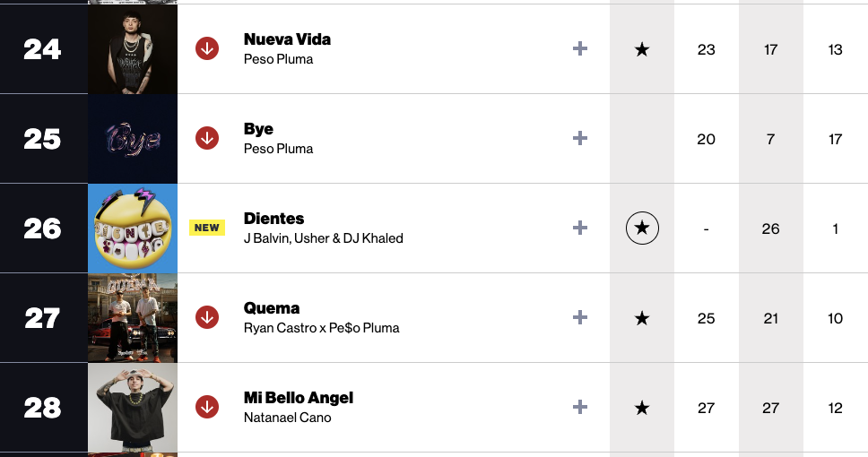Open the J Balvin, Usher & DJ Khaled artist link
Viewport: 868px width, 457px height.
(x=324, y=238)
